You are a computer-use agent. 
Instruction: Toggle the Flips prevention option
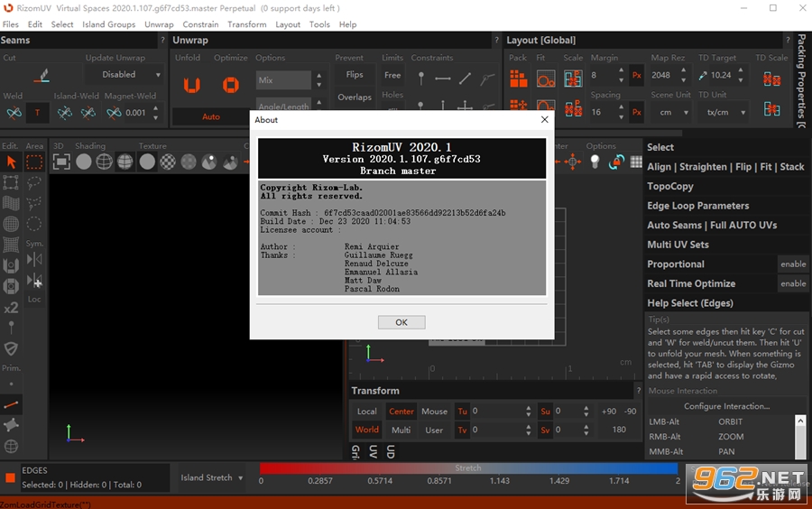point(355,75)
